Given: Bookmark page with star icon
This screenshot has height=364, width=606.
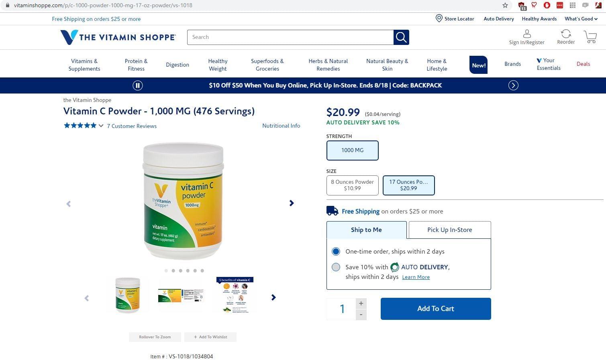Looking at the screenshot, I should [505, 5].
